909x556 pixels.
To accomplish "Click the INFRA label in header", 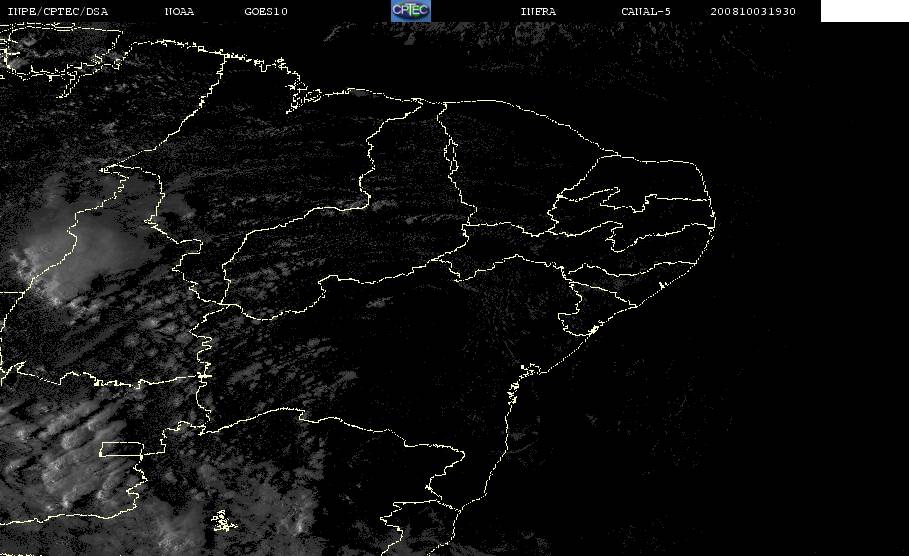I will [538, 12].
